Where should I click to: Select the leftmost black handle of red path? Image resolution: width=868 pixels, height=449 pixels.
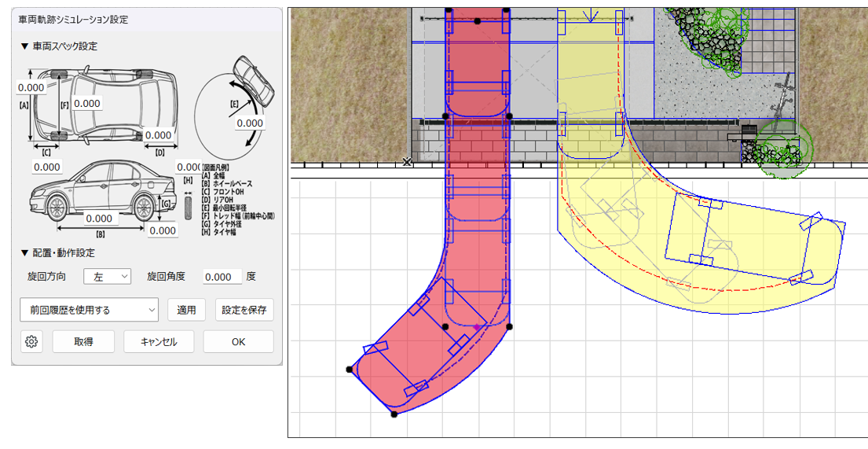point(349,370)
